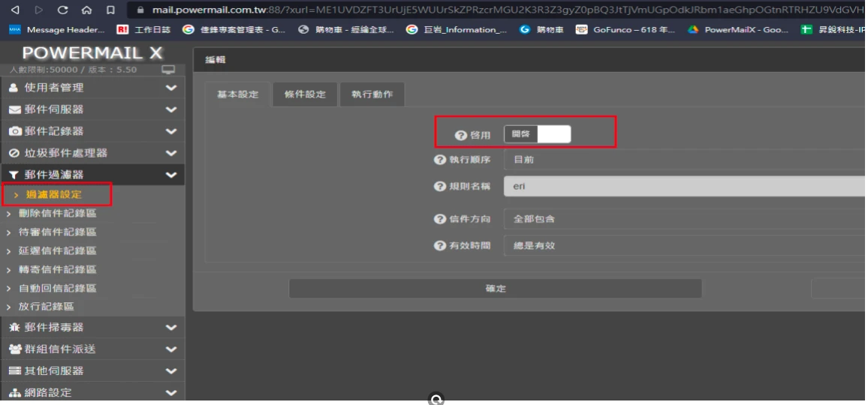Collapse 郵件過濾器 with its chevron
The image size is (868, 405).
tap(171, 175)
